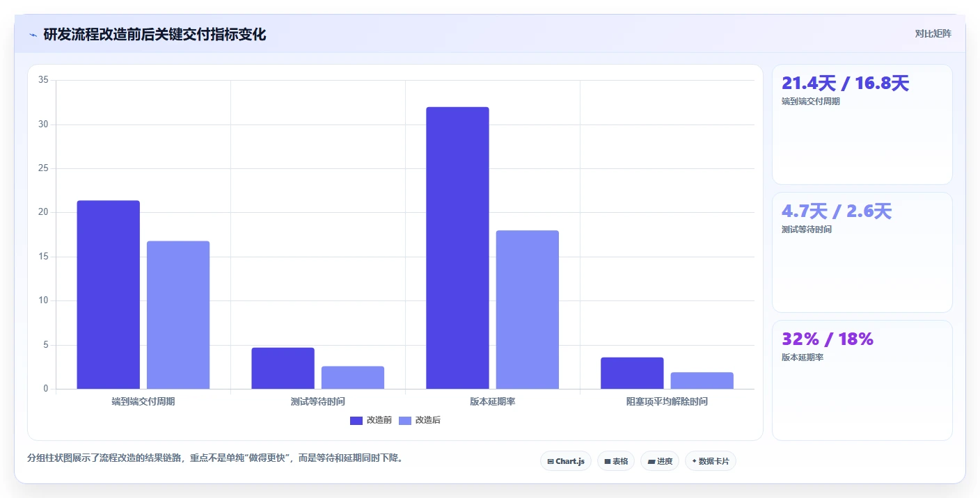Click the 端到端交付周期 caption in the first card
Screen dimensions: 980x498
[811, 102]
